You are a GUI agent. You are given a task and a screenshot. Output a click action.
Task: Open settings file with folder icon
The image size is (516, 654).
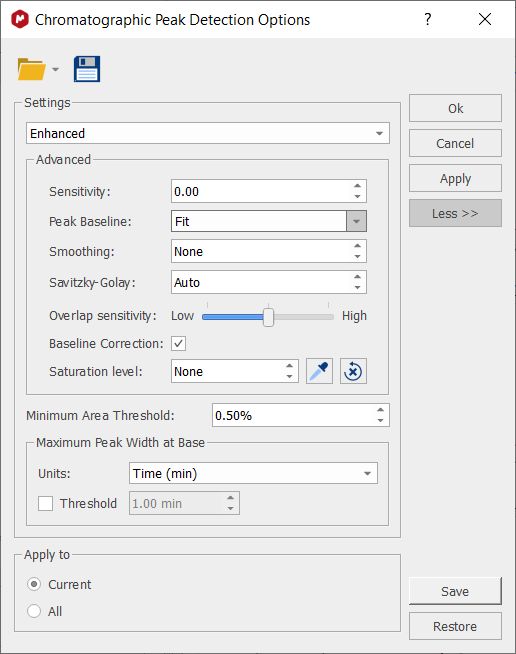tap(31, 69)
